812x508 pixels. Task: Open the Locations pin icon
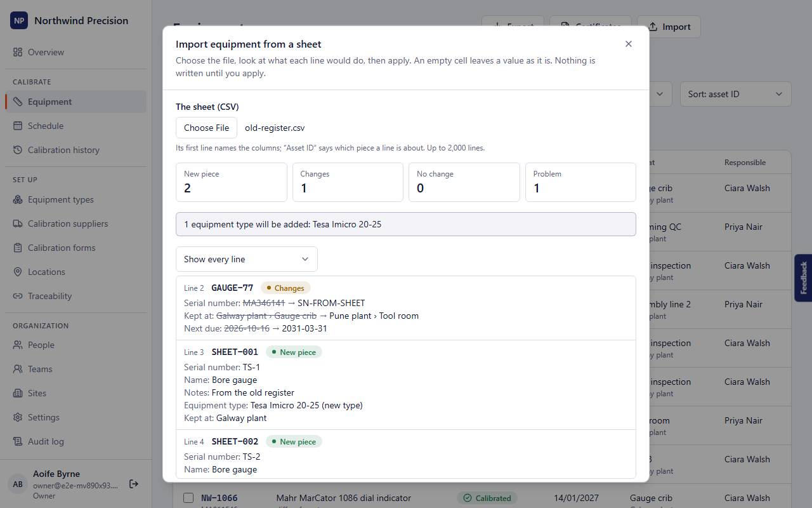click(x=18, y=272)
